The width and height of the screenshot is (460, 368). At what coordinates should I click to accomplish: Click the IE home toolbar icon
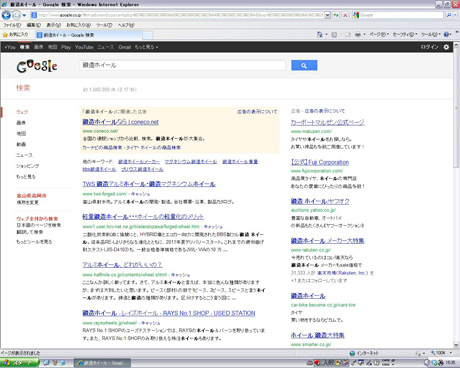pos(320,34)
